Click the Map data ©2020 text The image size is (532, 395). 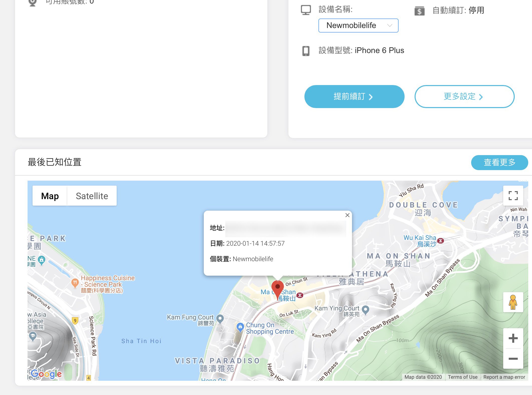pos(423,377)
